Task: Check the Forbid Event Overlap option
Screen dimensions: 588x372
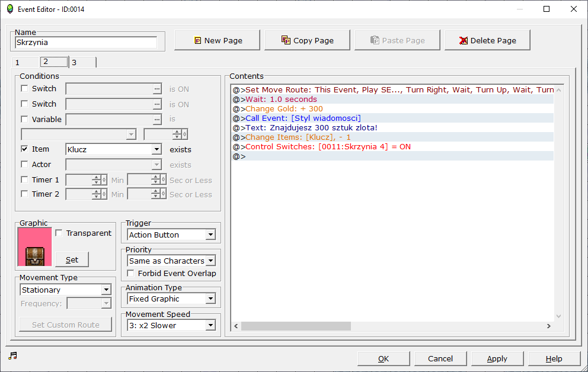Action: (x=131, y=274)
